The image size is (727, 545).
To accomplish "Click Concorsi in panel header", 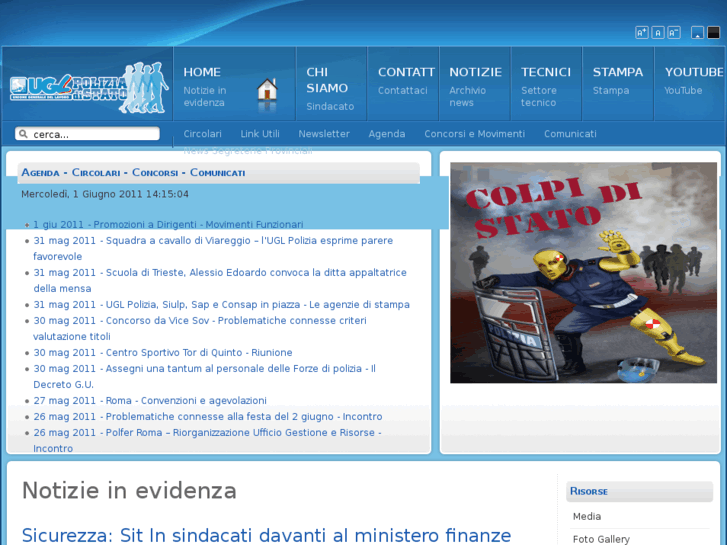I will pos(155,173).
